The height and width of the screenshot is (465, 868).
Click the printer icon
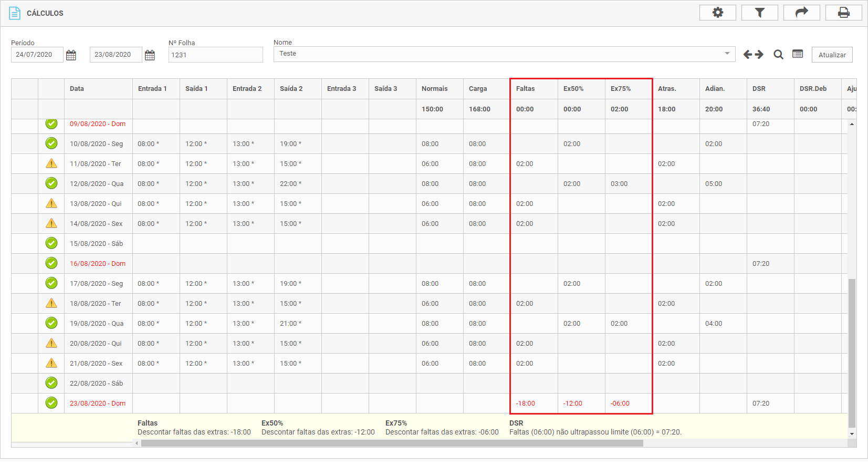843,13
